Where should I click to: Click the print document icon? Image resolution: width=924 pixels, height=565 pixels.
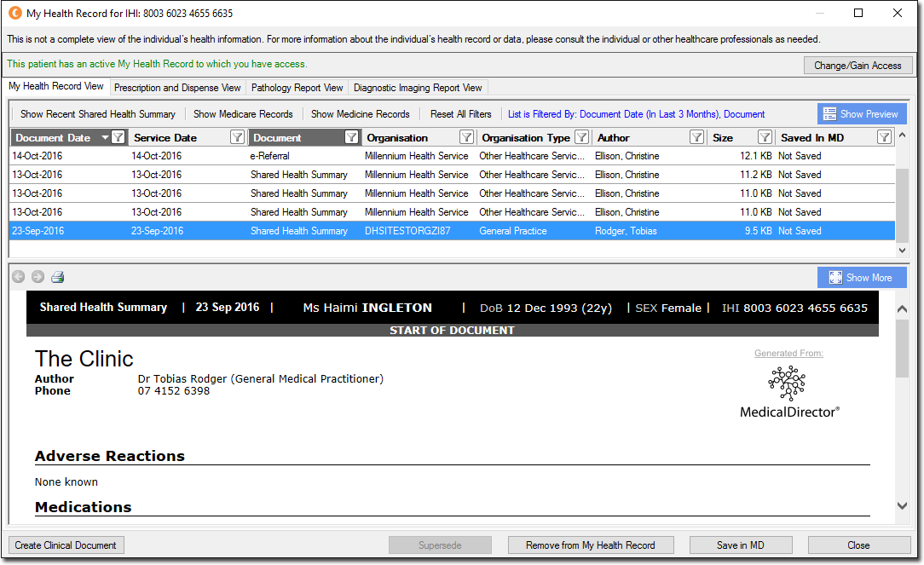click(57, 277)
